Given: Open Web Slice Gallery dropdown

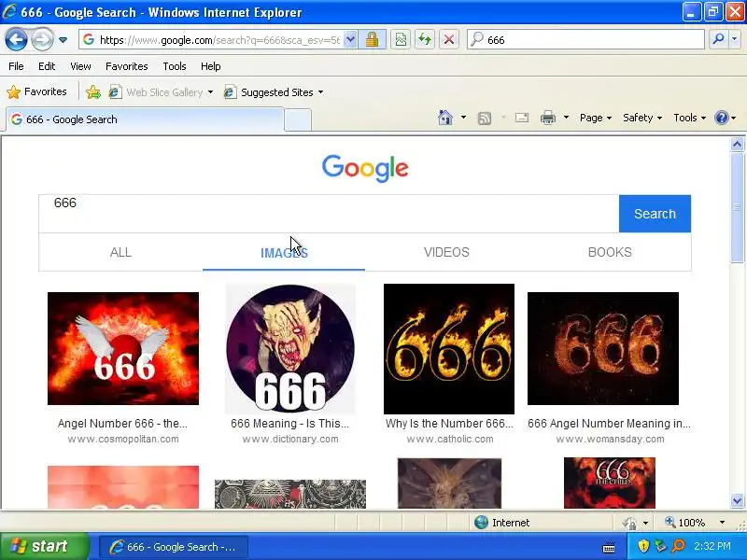Looking at the screenshot, I should coord(161,91).
